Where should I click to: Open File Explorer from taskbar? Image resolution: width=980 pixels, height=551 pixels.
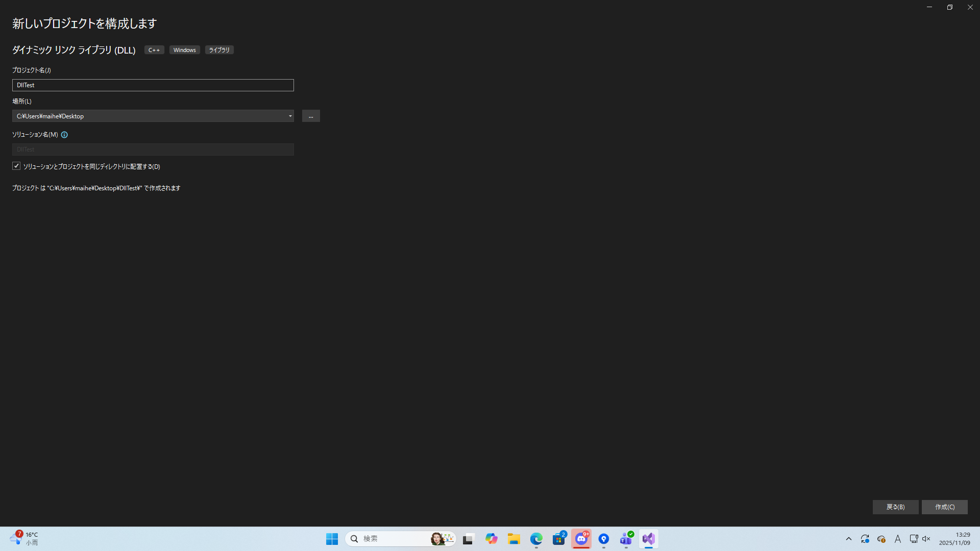514,539
